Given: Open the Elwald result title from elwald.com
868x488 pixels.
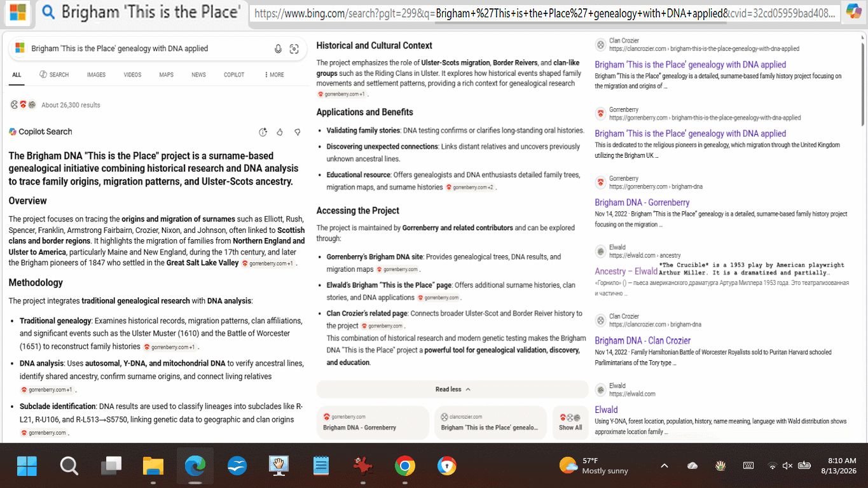Looking at the screenshot, I should tap(607, 410).
